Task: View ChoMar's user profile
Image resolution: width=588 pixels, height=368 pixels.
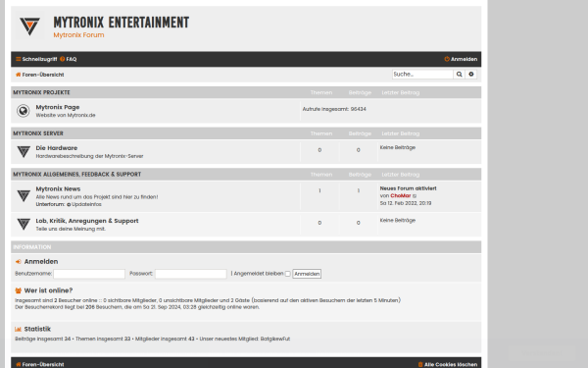Action: click(401, 195)
